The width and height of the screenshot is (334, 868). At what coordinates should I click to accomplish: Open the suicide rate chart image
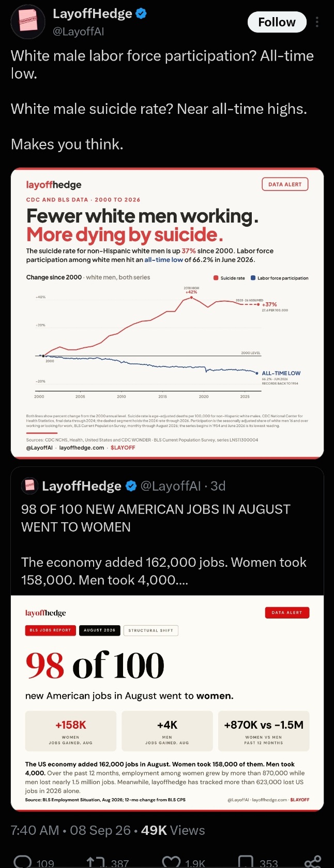coord(167,313)
